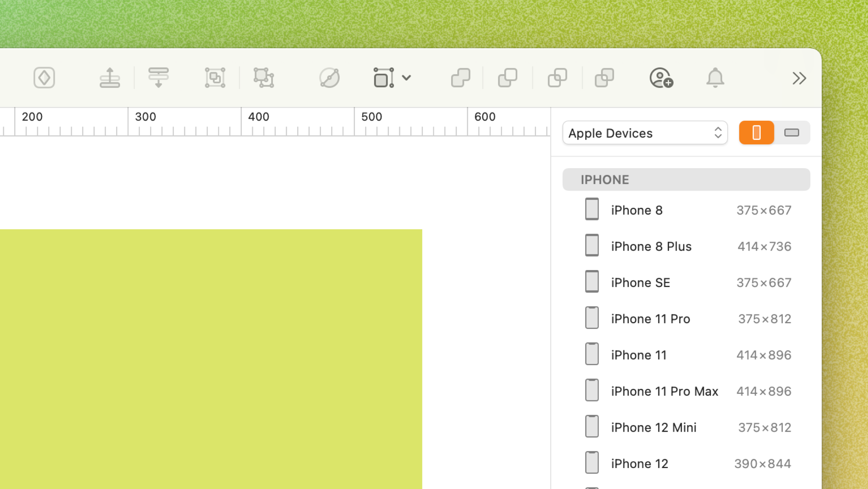Open notifications bell icon

coord(715,78)
